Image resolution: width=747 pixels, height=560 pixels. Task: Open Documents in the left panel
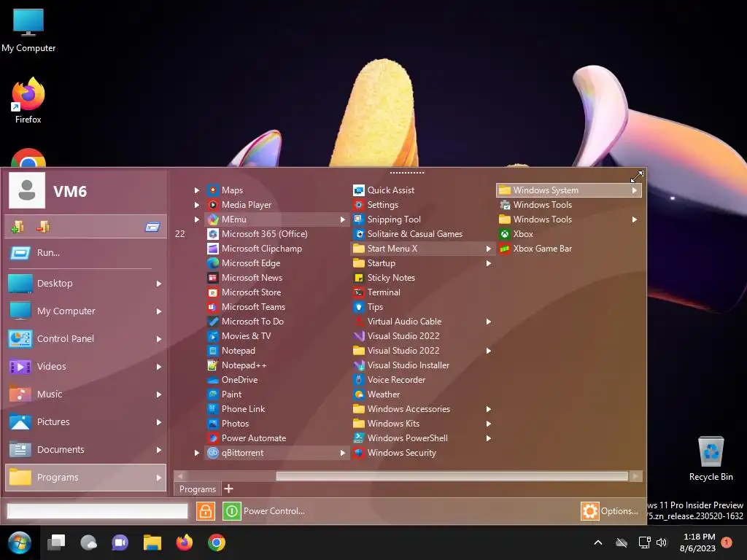(x=86, y=449)
